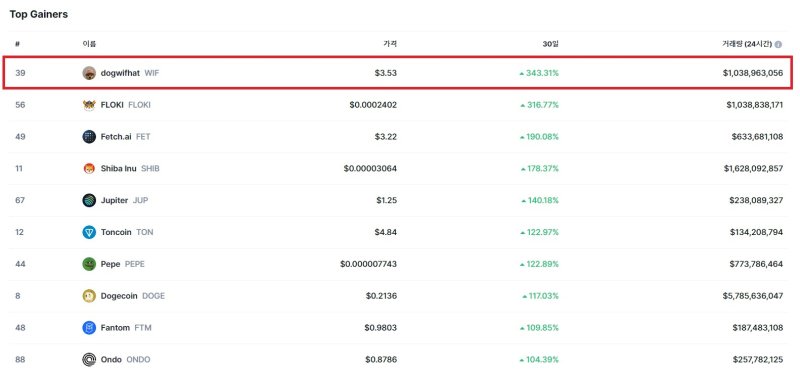
Task: Click the Fetch.ai coin logo icon
Action: pyautogui.click(x=89, y=137)
